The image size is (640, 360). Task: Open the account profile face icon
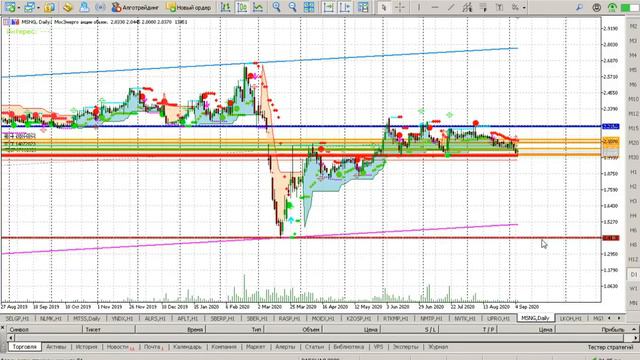click(596, 7)
